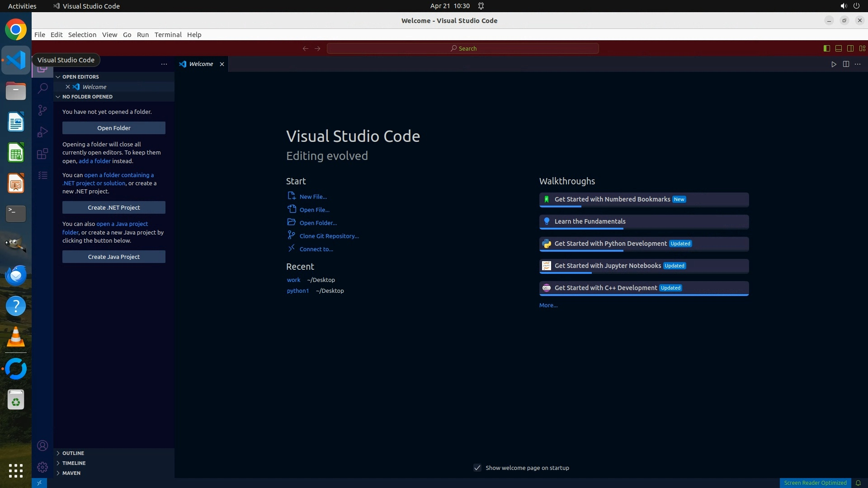Collapse the Open Editors section
The image size is (868, 488).
coord(80,77)
